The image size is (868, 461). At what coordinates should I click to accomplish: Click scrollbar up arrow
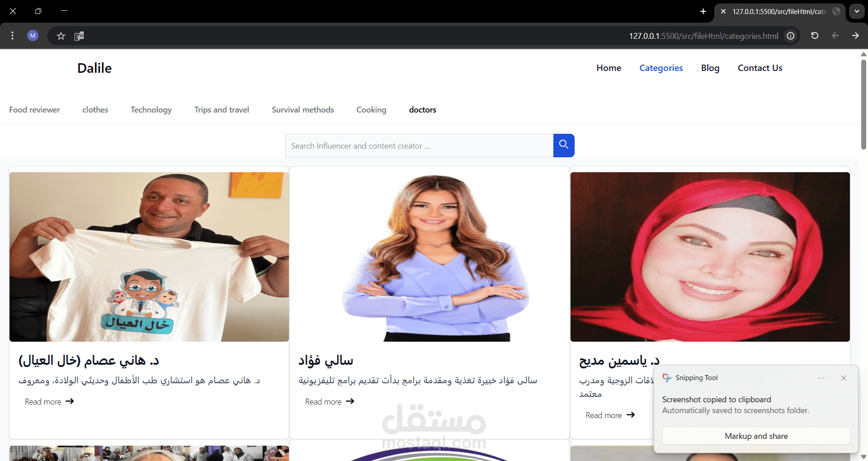coord(863,54)
